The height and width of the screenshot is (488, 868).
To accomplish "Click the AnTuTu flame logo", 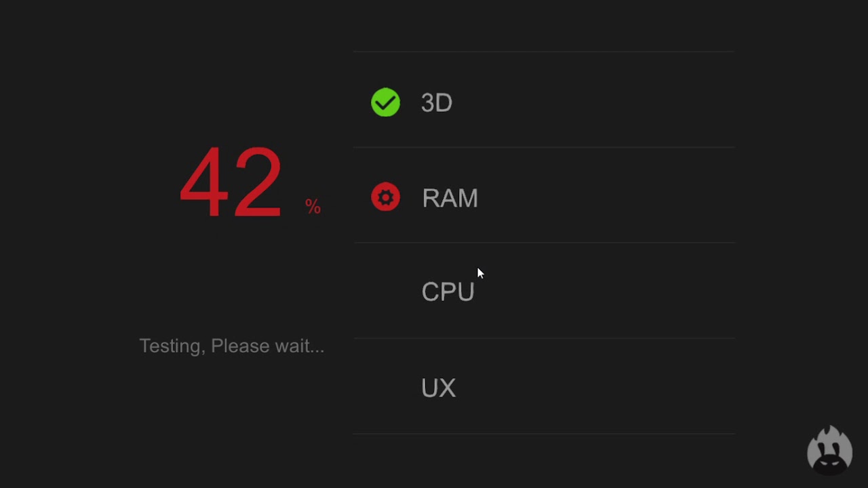I will [x=829, y=449].
